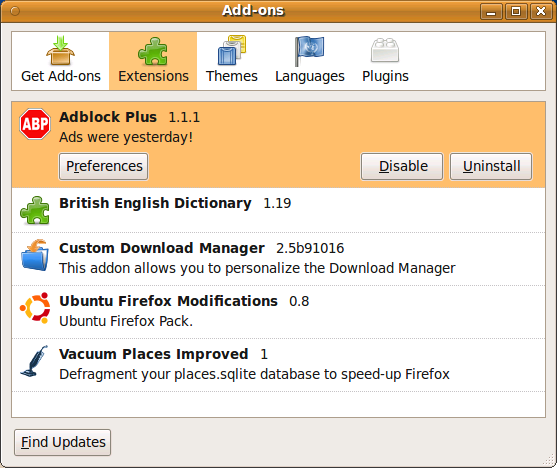The image size is (557, 468).
Task: Click the Custom Download Manager folder icon
Action: pyautogui.click(x=35, y=255)
